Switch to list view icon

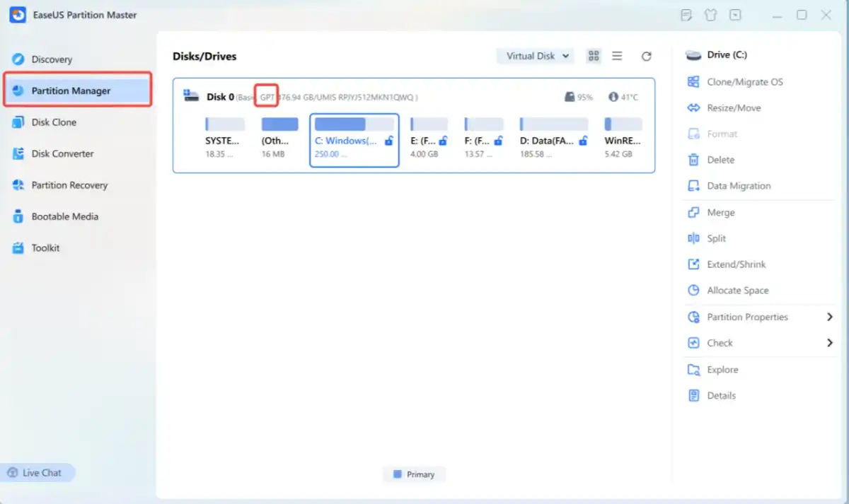pyautogui.click(x=617, y=56)
